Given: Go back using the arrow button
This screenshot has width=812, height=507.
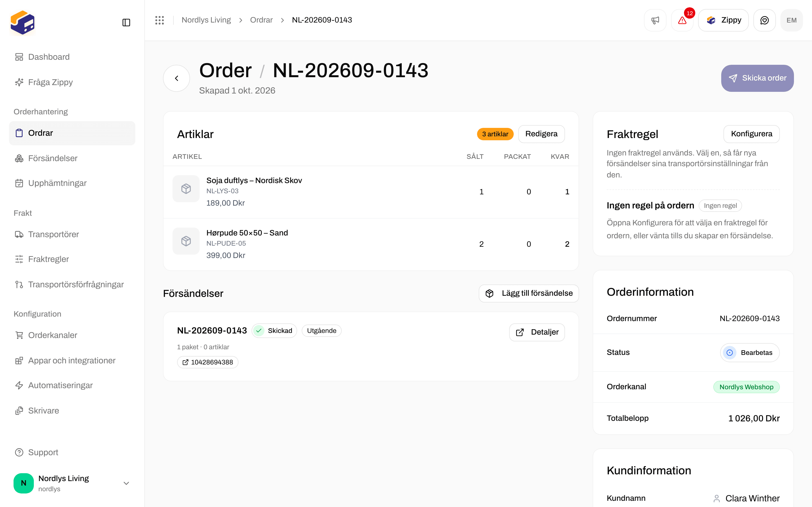Looking at the screenshot, I should click(x=176, y=78).
